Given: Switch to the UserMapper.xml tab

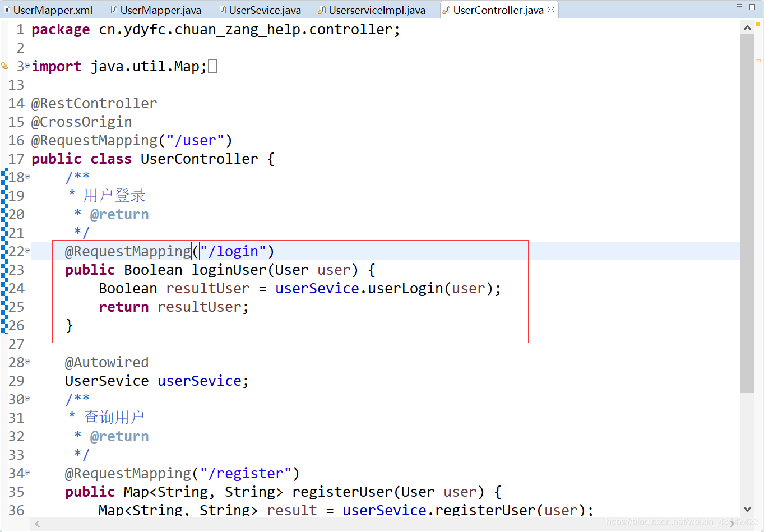Looking at the screenshot, I should click(x=48, y=10).
